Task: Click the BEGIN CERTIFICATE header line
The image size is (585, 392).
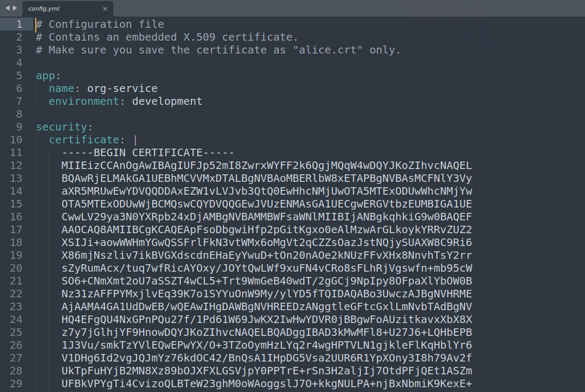Action: [148, 152]
